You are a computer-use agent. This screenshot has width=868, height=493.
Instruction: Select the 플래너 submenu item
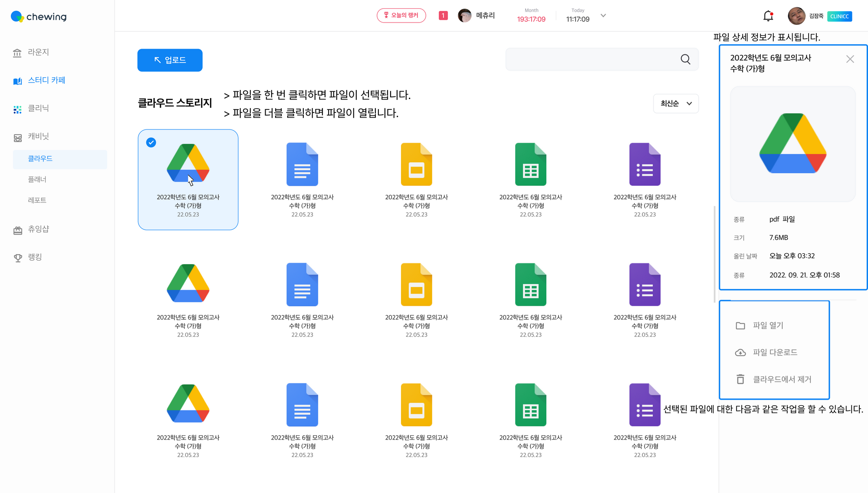[x=37, y=179]
